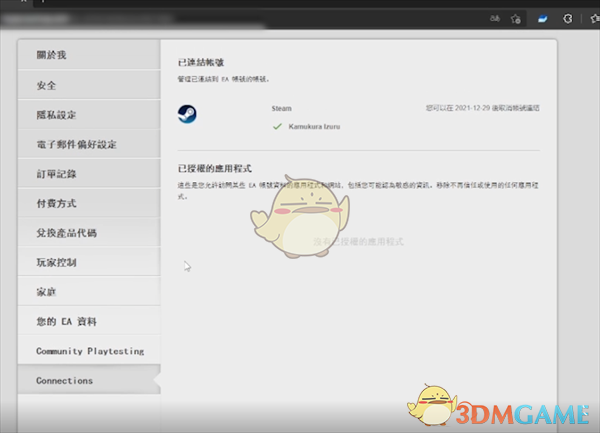Click the Steam platform label

click(x=282, y=108)
